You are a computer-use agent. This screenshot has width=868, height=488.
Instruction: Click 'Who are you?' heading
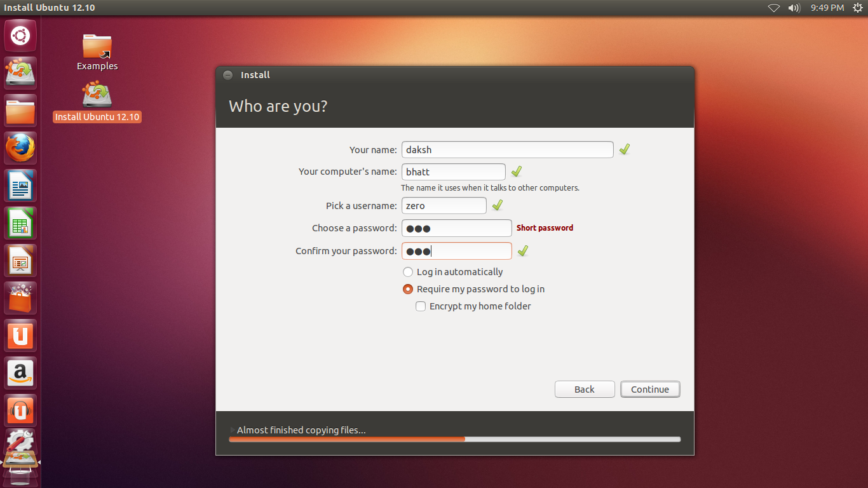[278, 106]
